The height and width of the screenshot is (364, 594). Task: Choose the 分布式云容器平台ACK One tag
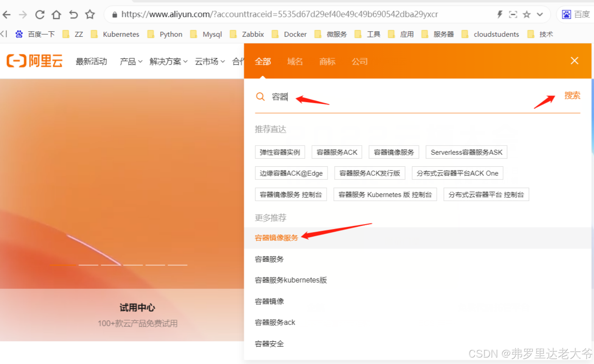pos(457,173)
